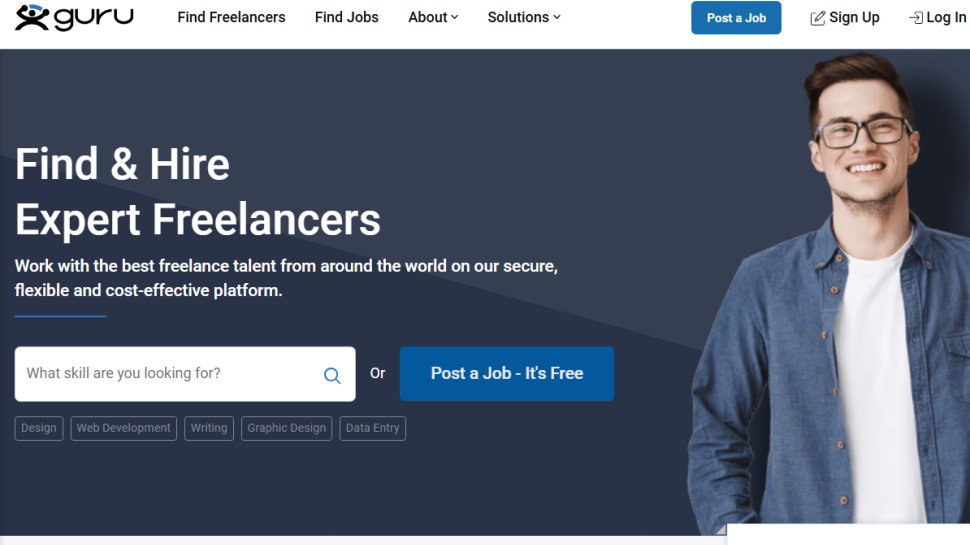
Task: Click the Sign Up pencil icon
Action: coord(817,18)
